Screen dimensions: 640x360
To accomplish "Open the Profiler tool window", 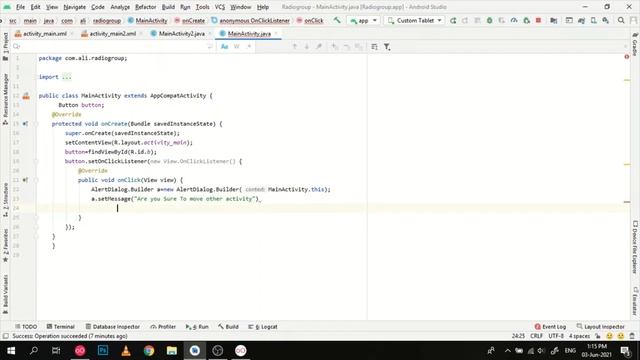I will pyautogui.click(x=163, y=327).
